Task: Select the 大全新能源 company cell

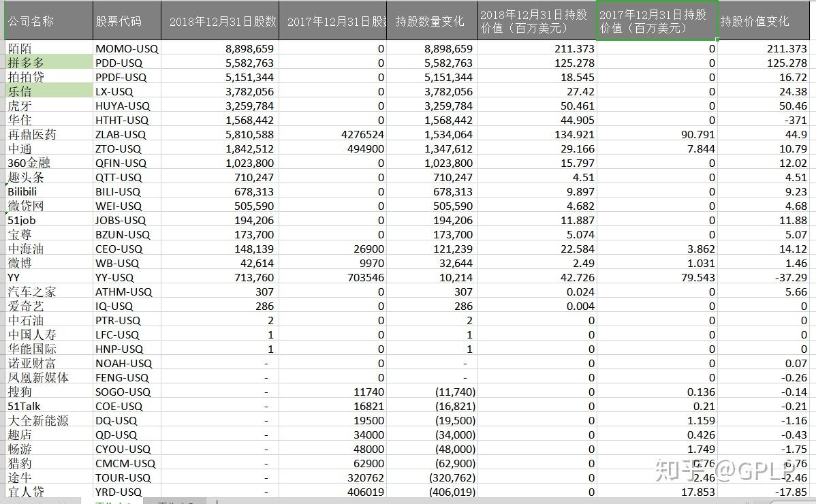Action: point(49,420)
